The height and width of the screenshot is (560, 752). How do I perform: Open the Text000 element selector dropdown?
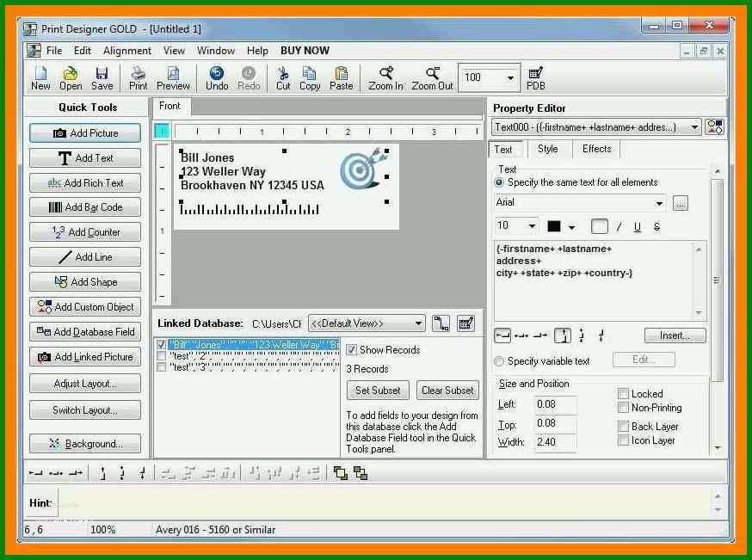pyautogui.click(x=694, y=127)
